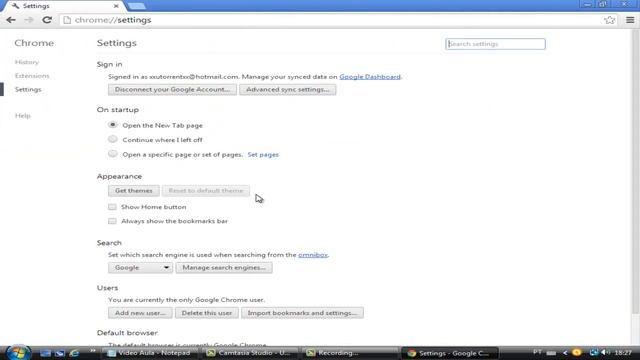Enable Show Home button checkbox
The image size is (640, 360).
[112, 207]
